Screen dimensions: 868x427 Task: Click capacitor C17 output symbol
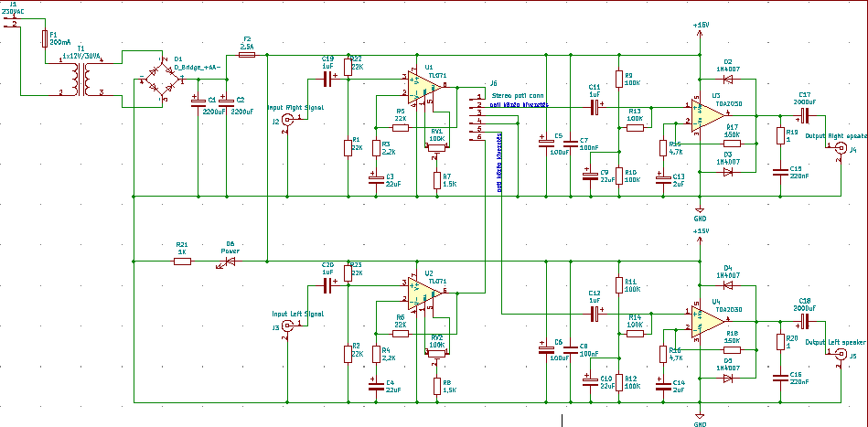click(x=804, y=115)
